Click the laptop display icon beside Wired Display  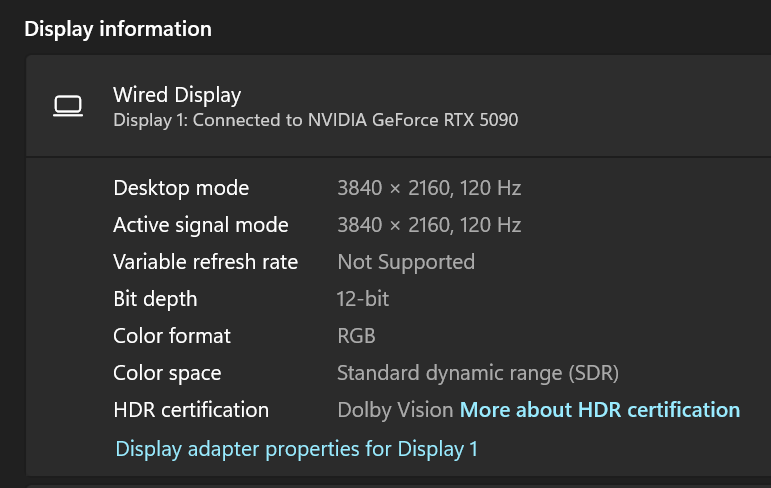(x=68, y=106)
